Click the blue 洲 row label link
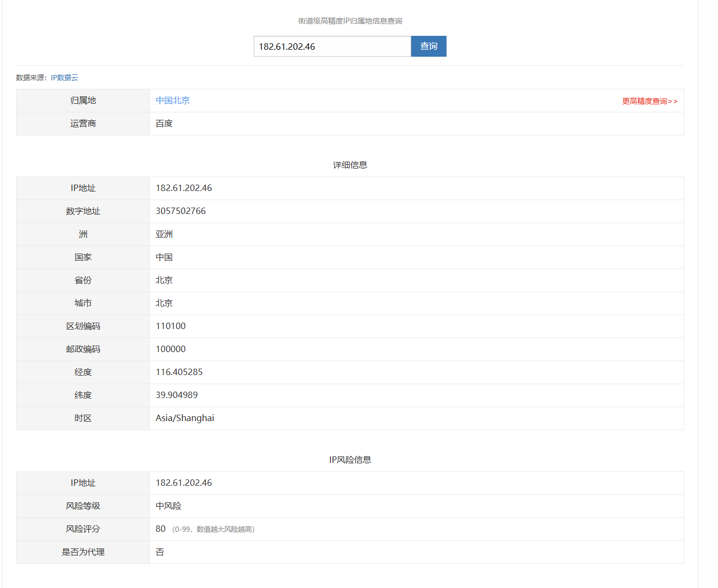 coord(83,234)
